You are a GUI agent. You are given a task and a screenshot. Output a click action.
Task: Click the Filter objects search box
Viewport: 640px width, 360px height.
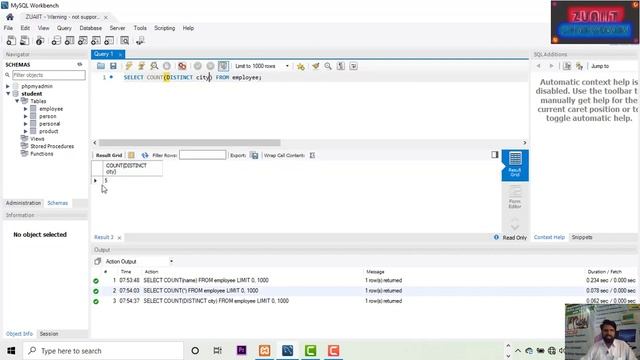click(49, 75)
